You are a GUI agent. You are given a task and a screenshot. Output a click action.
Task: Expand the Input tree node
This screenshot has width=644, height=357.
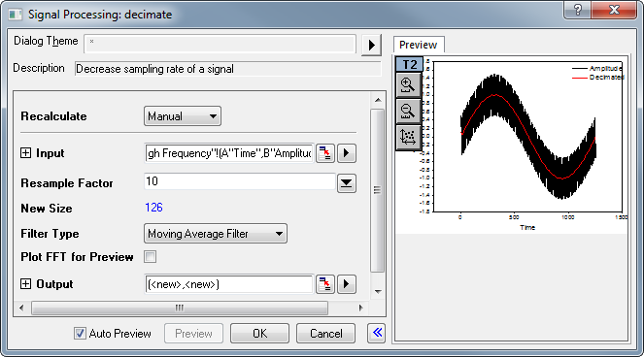click(25, 153)
